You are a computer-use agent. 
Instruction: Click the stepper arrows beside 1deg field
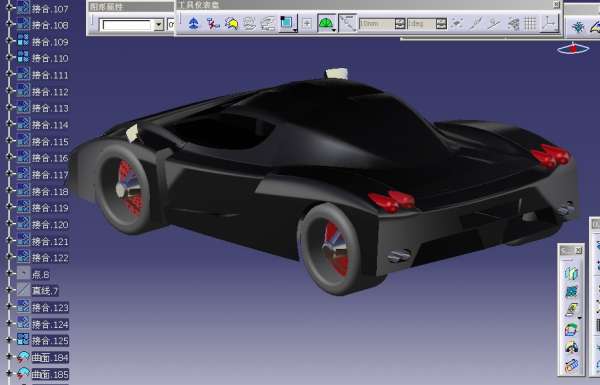coord(441,24)
